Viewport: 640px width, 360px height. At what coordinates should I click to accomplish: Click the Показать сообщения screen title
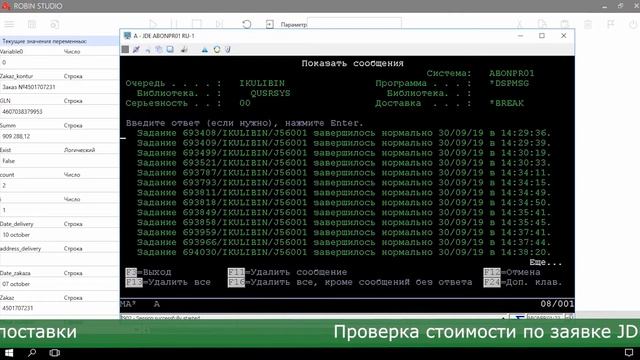pos(352,63)
